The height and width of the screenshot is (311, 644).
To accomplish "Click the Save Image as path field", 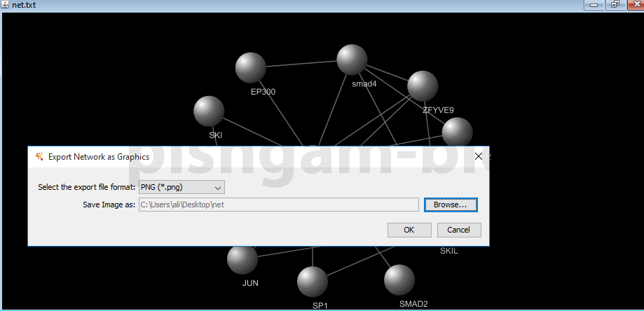I will [x=278, y=205].
